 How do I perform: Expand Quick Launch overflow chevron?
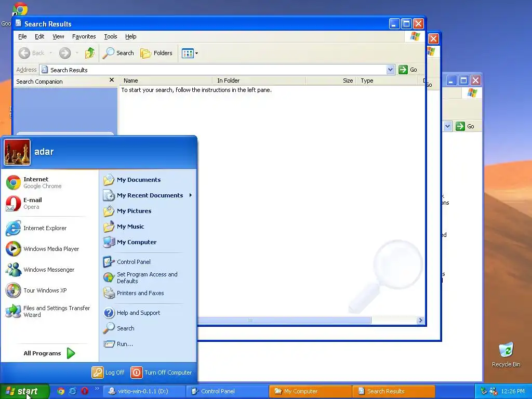[x=97, y=389]
